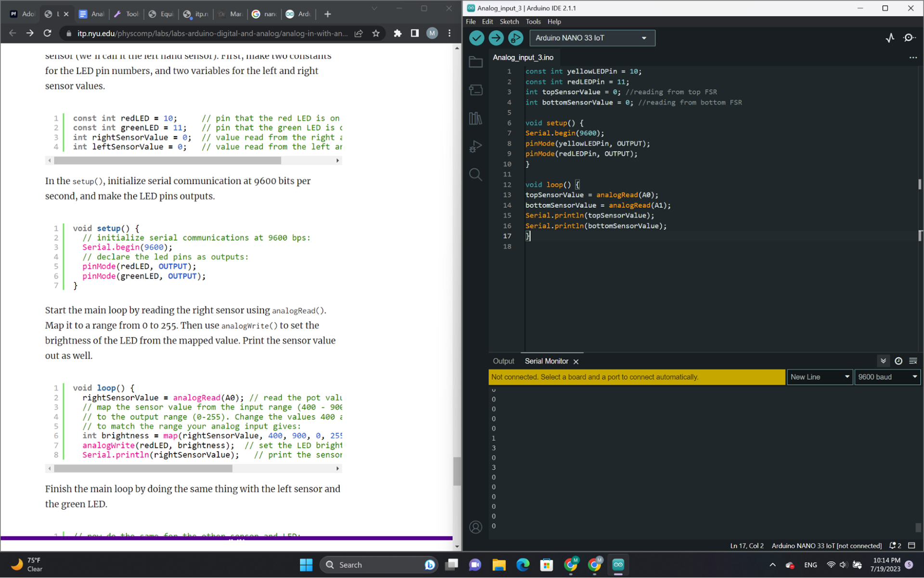Open the Chrome tab search chevron
This screenshot has width=924, height=578.
(374, 9)
